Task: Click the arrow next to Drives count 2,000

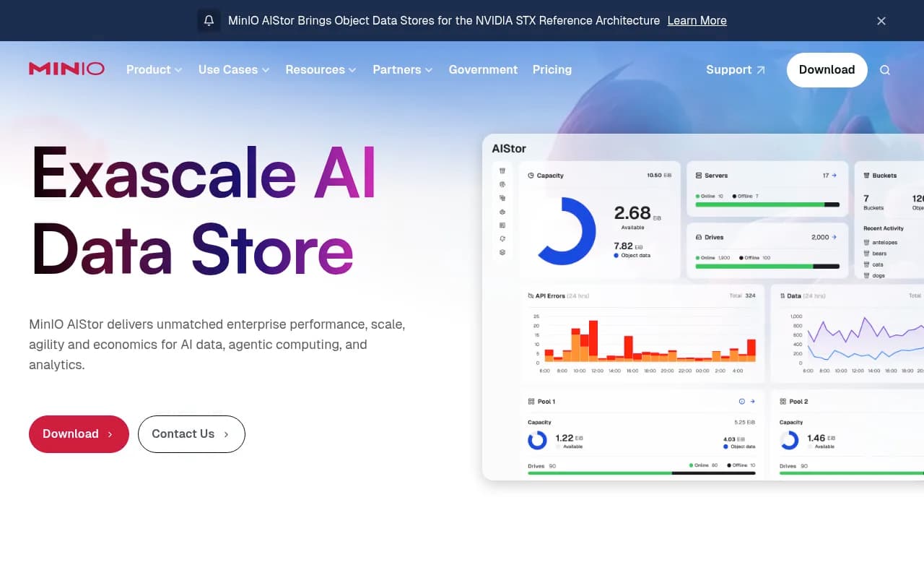Action: click(834, 237)
